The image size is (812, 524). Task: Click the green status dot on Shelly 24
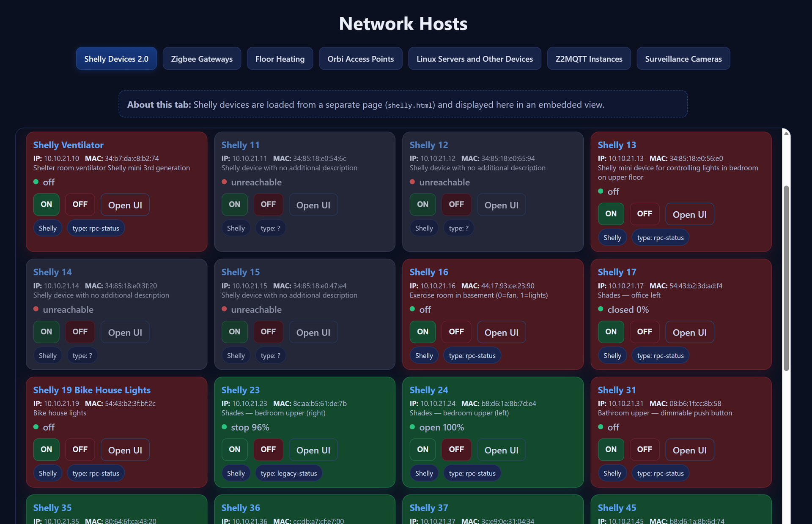click(x=412, y=427)
